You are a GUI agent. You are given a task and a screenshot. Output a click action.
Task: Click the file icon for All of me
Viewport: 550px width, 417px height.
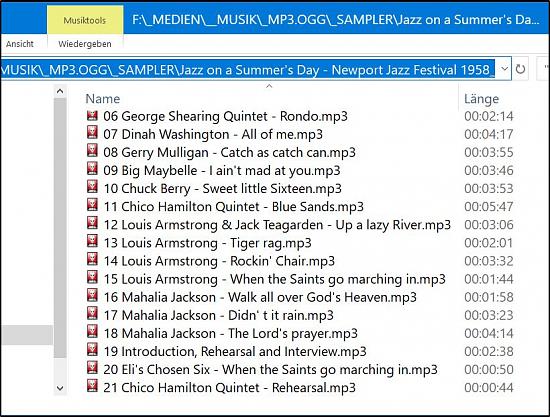[x=92, y=133]
